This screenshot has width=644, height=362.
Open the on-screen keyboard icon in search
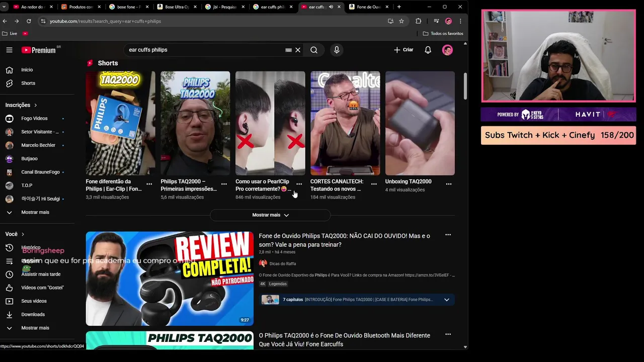click(288, 50)
